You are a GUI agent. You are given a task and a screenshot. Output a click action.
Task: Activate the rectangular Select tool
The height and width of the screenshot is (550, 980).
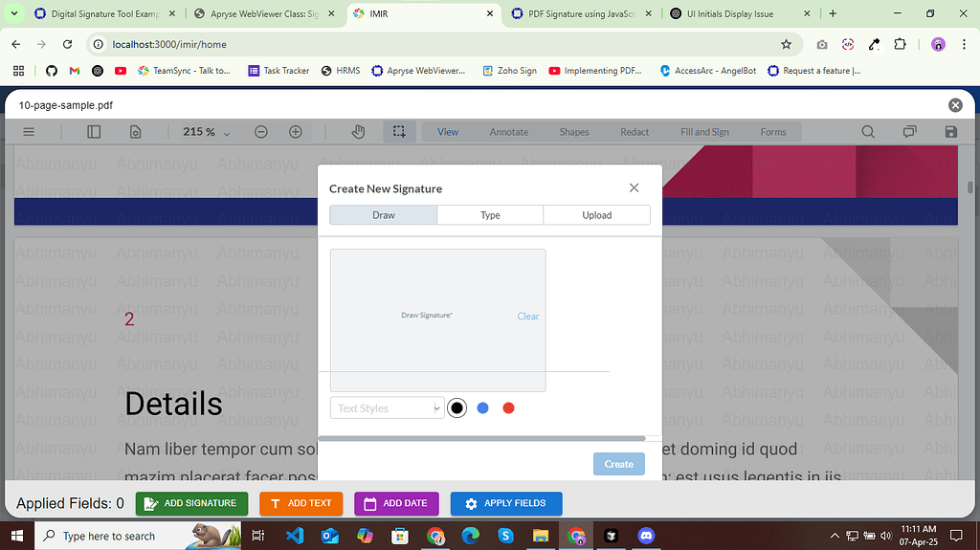point(399,132)
